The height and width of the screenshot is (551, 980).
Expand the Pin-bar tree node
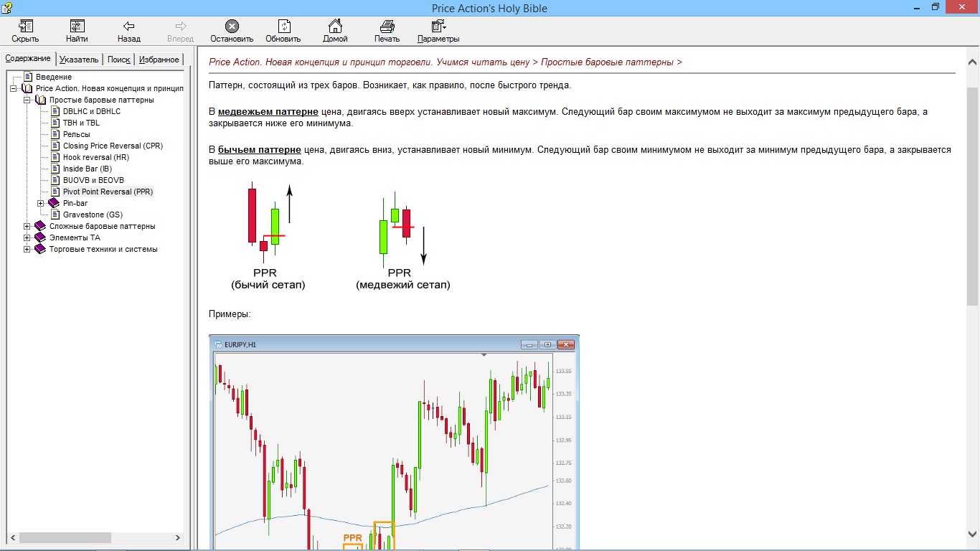coord(41,203)
